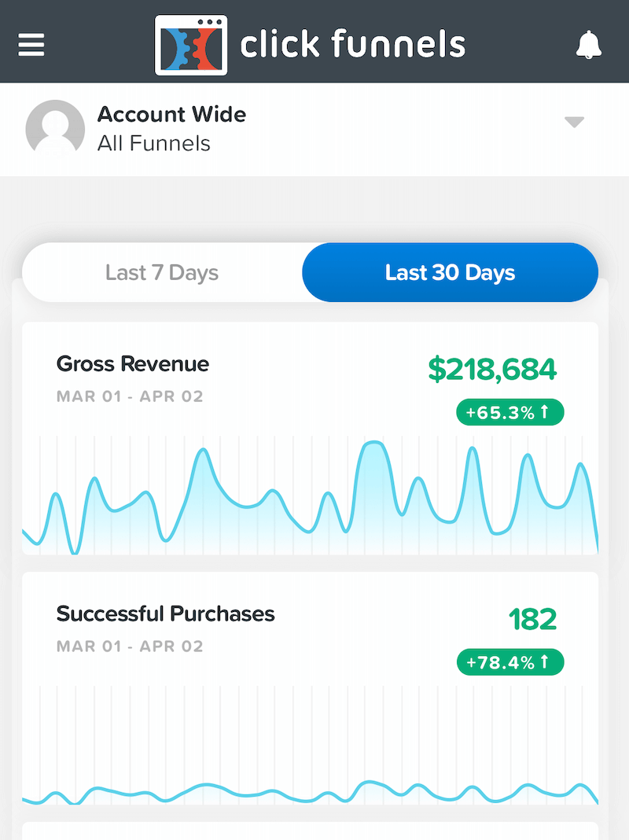Open notifications with the bell icon
The height and width of the screenshot is (840, 629).
588,45
